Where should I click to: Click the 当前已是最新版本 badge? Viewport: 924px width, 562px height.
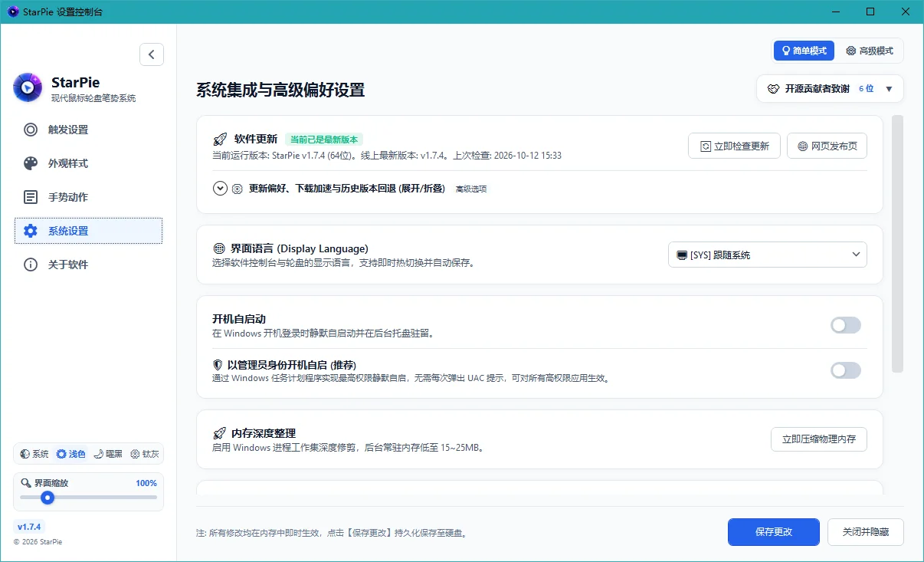(x=323, y=140)
